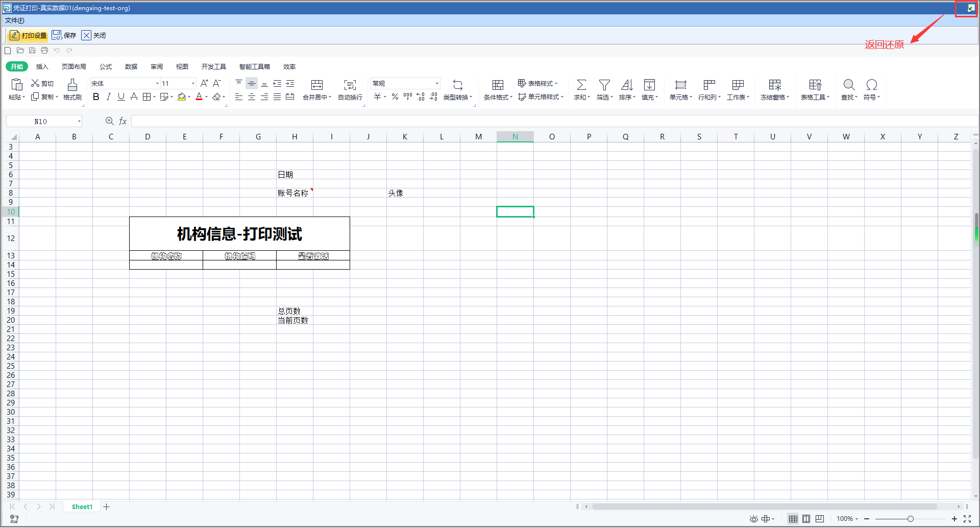
Task: Click the Merge and Center (合并居中) icon
Action: pos(316,85)
